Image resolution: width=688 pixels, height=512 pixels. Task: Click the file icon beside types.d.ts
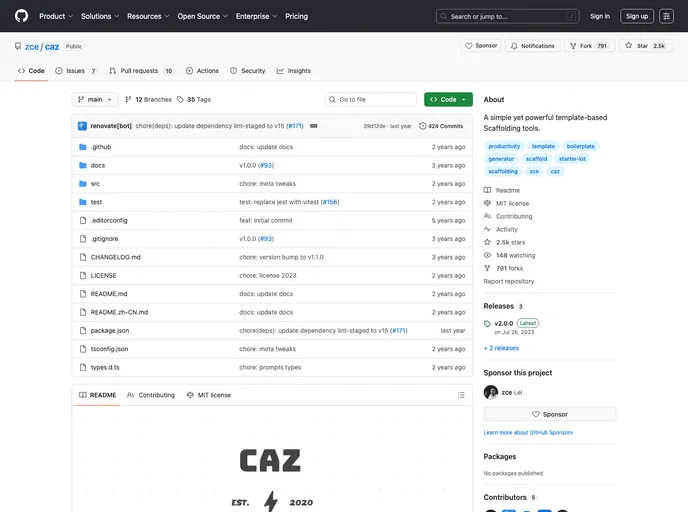pyautogui.click(x=82, y=368)
